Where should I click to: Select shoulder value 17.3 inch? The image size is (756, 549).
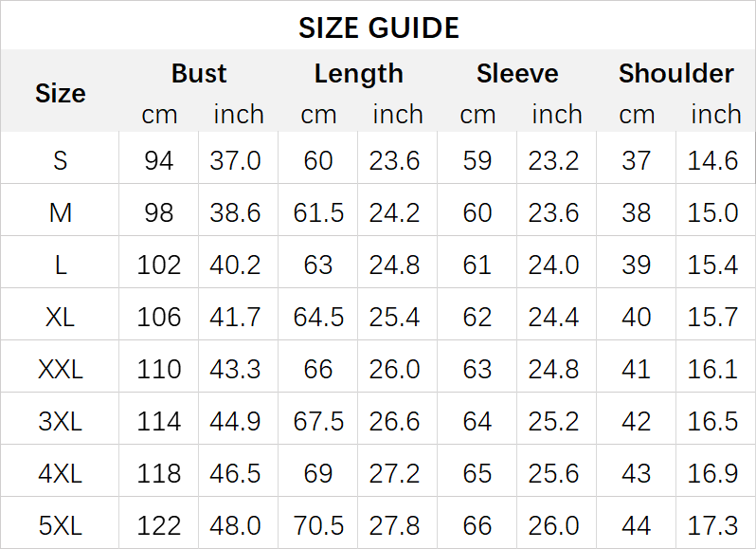[x=713, y=524]
